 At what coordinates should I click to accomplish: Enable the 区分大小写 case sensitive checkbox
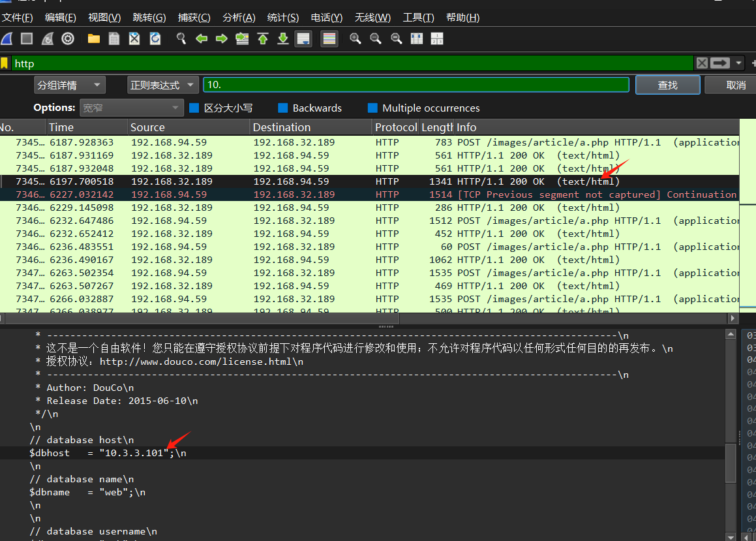(x=194, y=108)
